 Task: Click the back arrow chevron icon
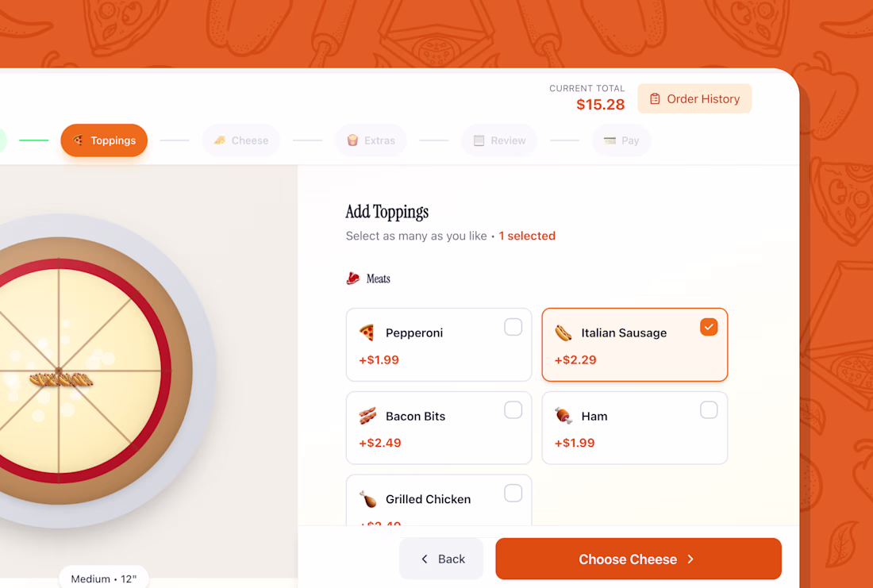(425, 559)
